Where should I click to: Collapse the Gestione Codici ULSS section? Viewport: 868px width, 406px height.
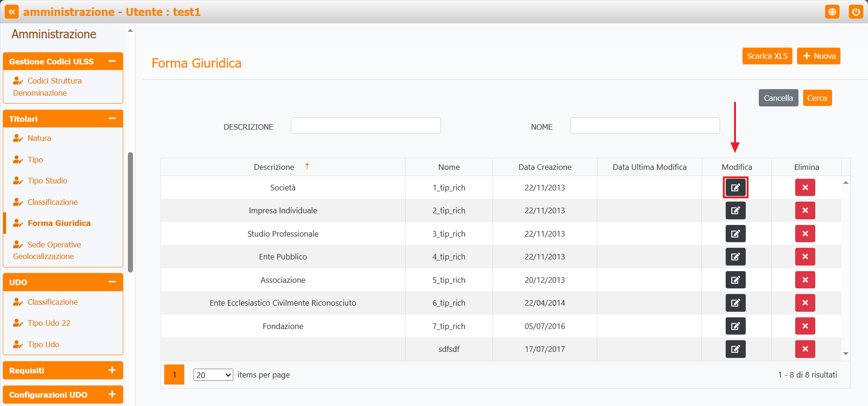point(112,61)
